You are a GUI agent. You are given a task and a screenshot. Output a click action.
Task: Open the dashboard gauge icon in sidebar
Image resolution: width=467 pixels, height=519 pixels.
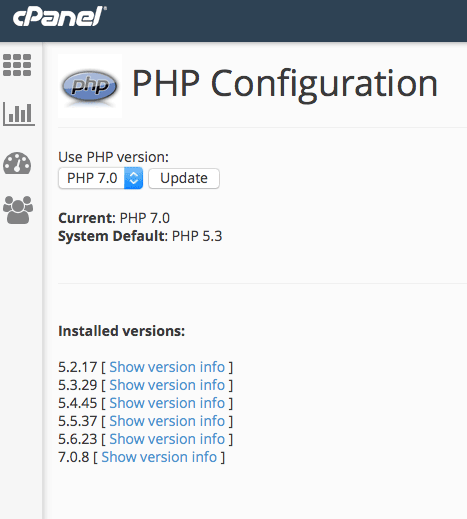click(x=17, y=163)
